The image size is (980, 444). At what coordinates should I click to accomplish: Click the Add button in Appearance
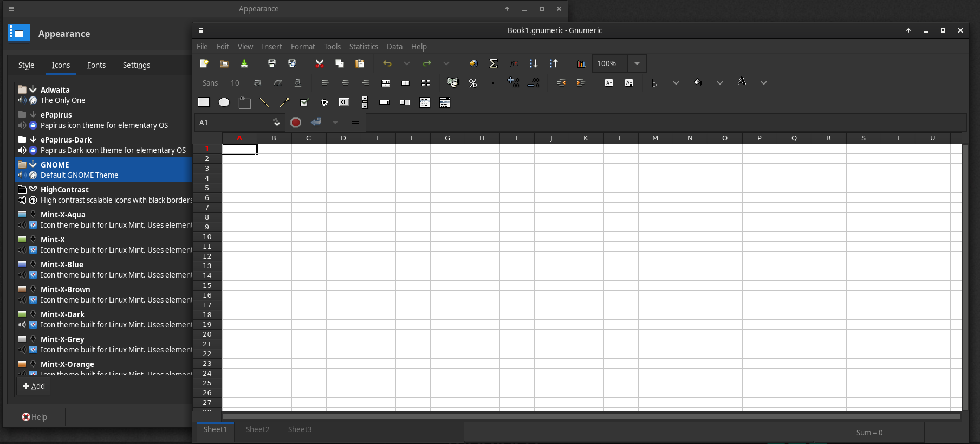pyautogui.click(x=34, y=386)
